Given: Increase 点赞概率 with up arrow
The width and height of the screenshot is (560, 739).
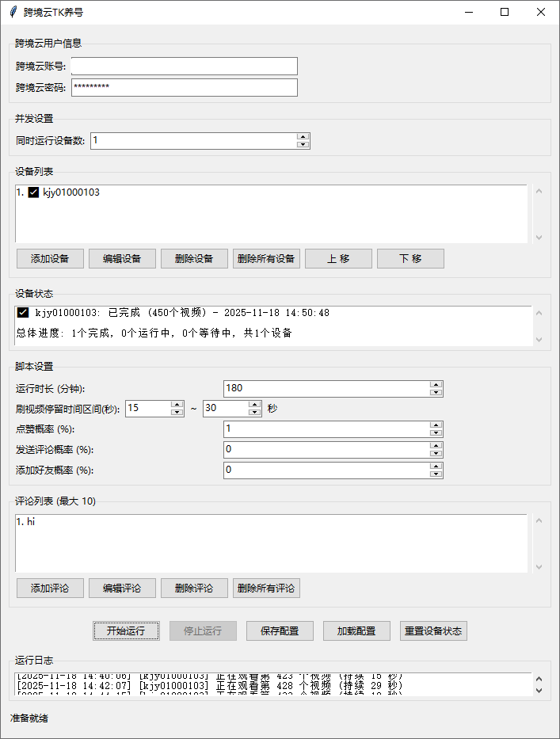Looking at the screenshot, I should [436, 425].
